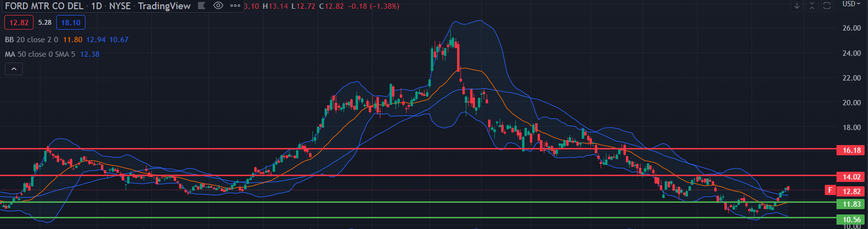Click the flag icon beside the TradingView title

[x=202, y=6]
